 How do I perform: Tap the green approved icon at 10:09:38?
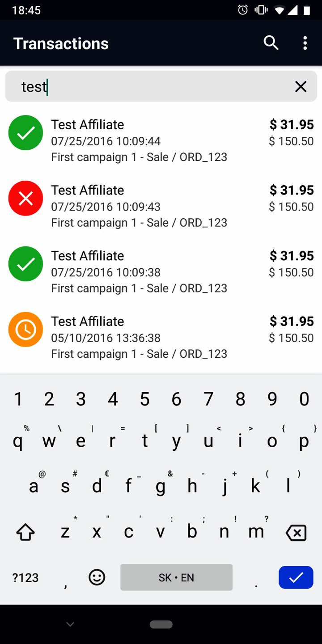click(x=26, y=264)
